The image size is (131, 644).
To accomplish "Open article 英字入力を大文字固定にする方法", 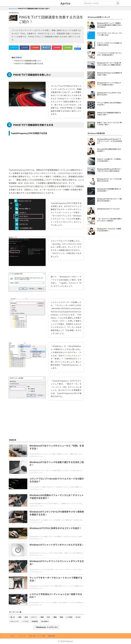I will (x=109, y=103).
